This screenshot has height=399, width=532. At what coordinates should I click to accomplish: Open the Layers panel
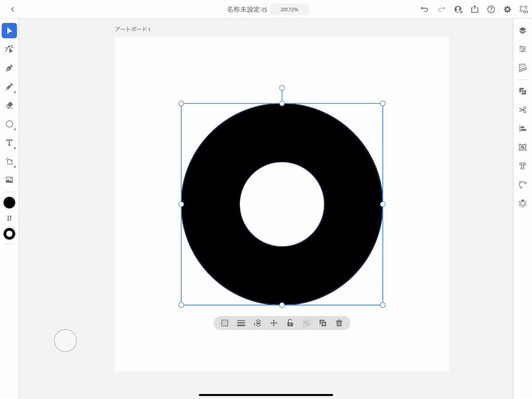tap(523, 31)
